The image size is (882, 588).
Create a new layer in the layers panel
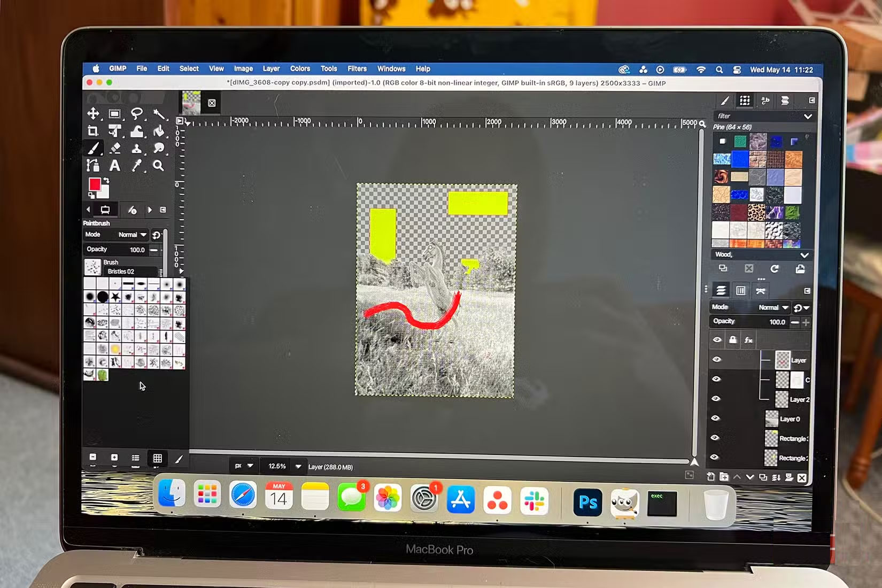(x=711, y=477)
